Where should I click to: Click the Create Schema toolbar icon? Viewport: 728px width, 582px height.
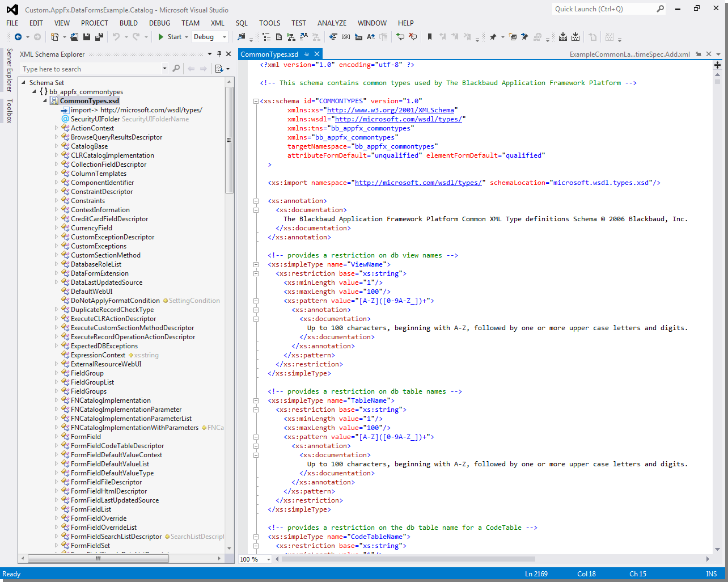click(x=278, y=37)
